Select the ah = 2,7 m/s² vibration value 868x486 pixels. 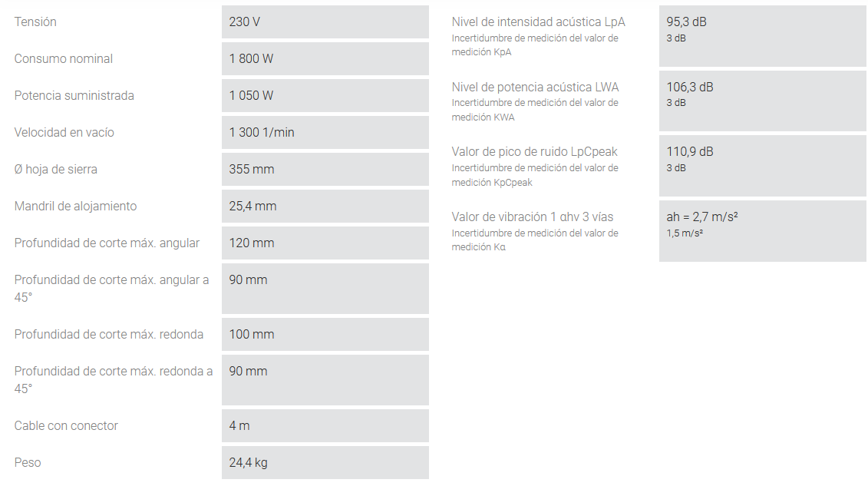(x=702, y=217)
